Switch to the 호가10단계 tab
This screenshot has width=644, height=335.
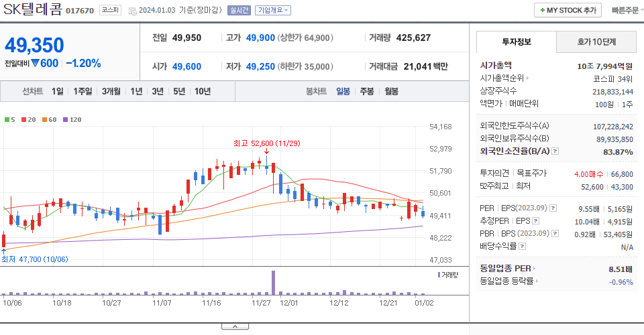point(596,42)
